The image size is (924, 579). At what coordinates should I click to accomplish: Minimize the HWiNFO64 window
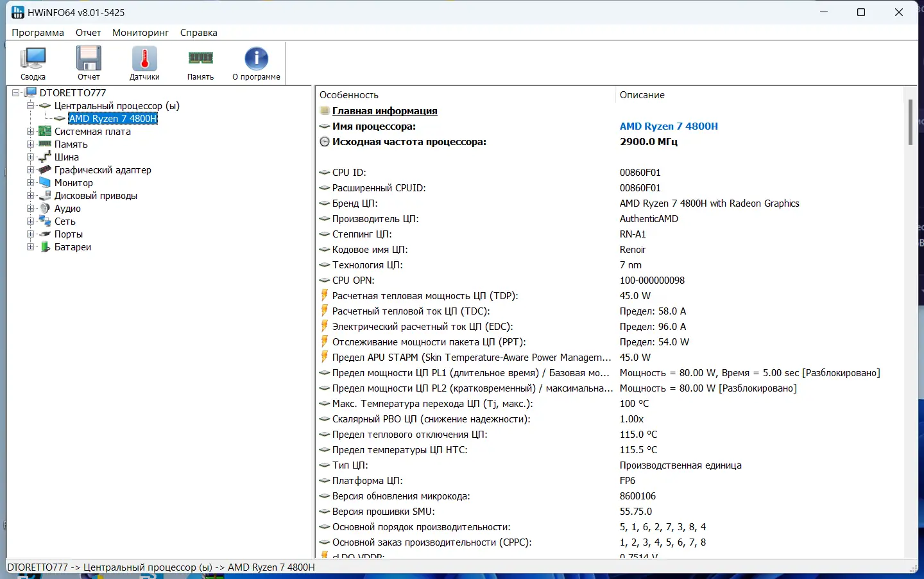[x=825, y=12]
